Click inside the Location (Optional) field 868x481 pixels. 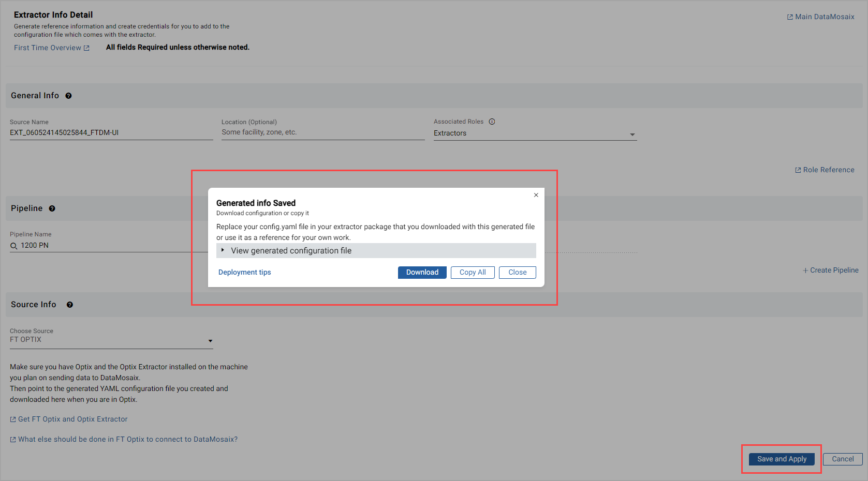(x=311, y=132)
